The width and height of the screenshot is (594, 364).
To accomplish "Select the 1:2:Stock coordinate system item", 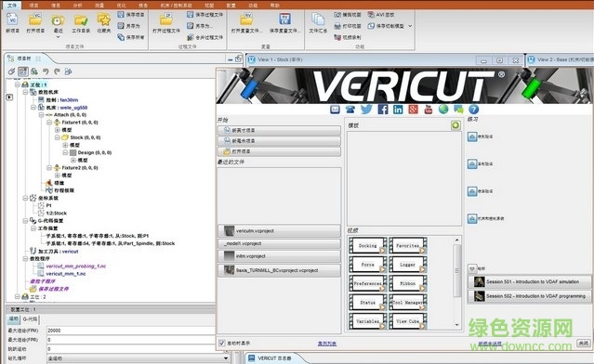I will (56, 213).
